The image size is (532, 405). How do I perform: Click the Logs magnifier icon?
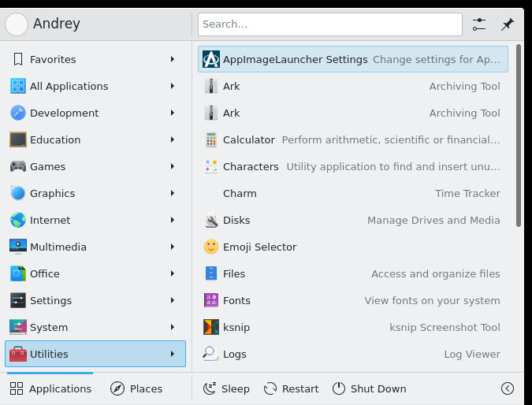[x=210, y=354]
